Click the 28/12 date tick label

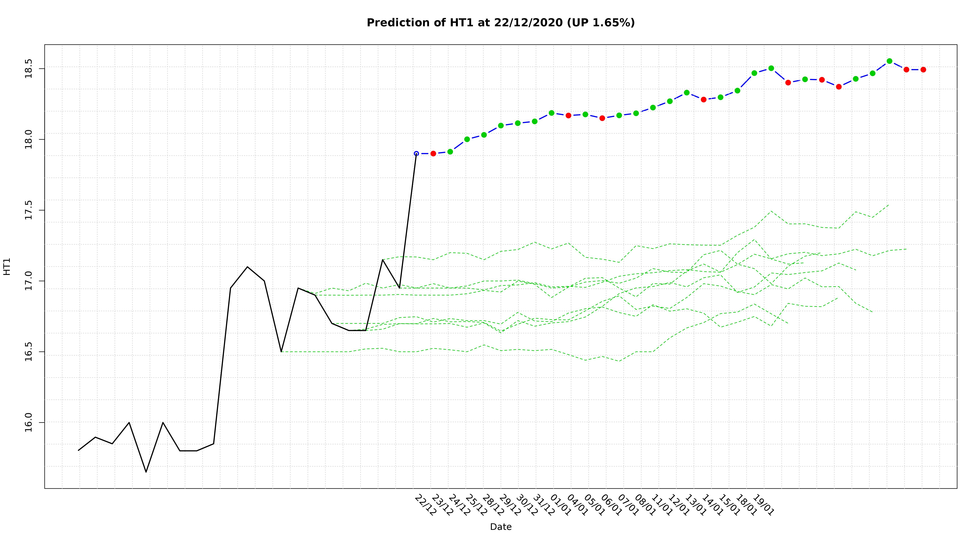[493, 505]
